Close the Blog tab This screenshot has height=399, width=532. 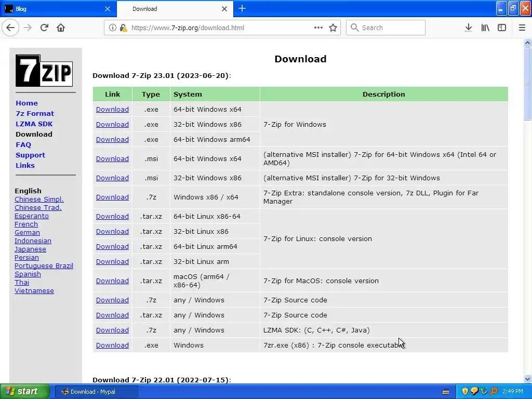coord(107,9)
